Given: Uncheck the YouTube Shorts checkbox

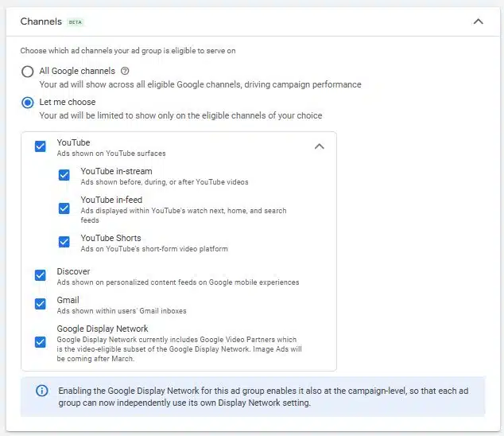Looking at the screenshot, I should click(64, 242).
